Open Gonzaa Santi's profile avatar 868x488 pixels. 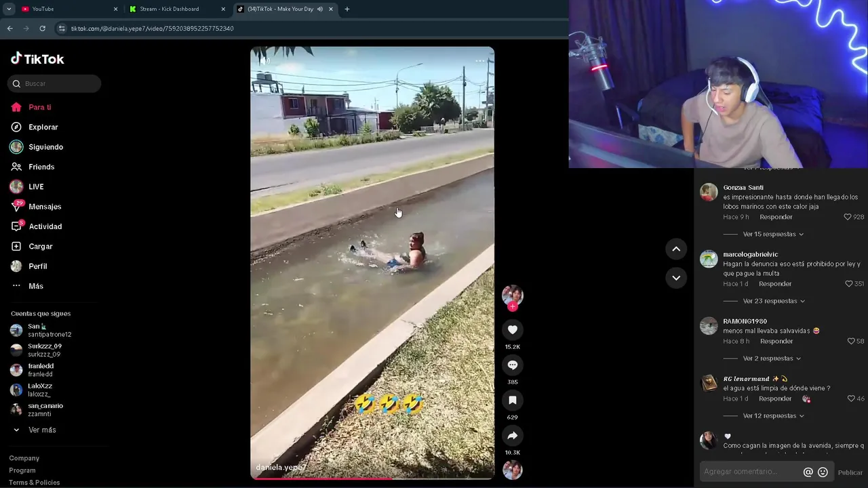click(x=709, y=192)
